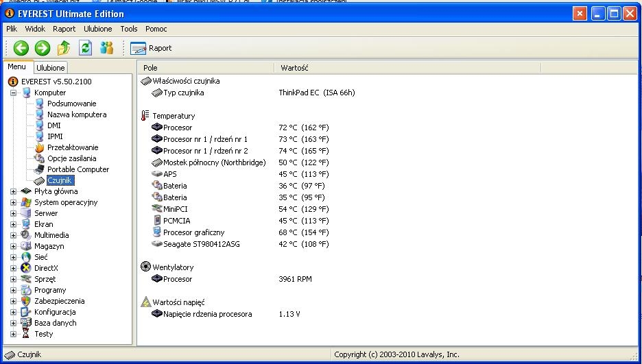Expand the Multimedia node
The height and width of the screenshot is (364, 642).
click(13, 236)
